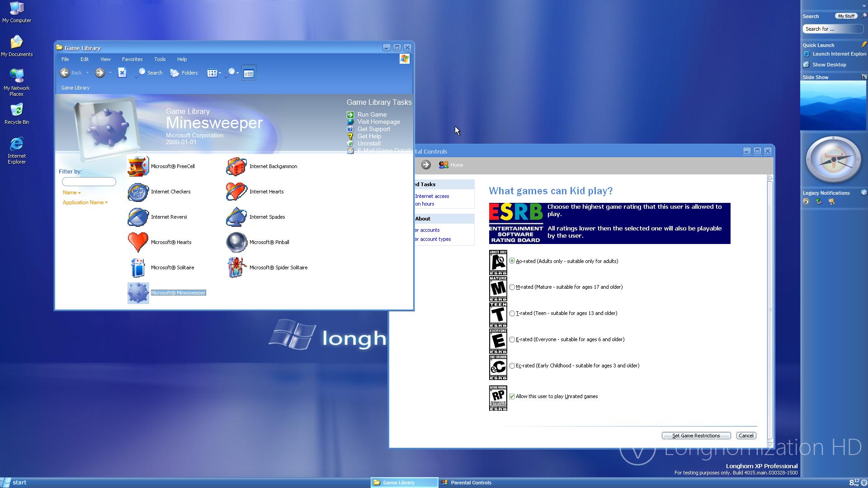The image size is (868, 488).
Task: Open the Views dropdown arrow in toolbar
Action: pos(220,73)
